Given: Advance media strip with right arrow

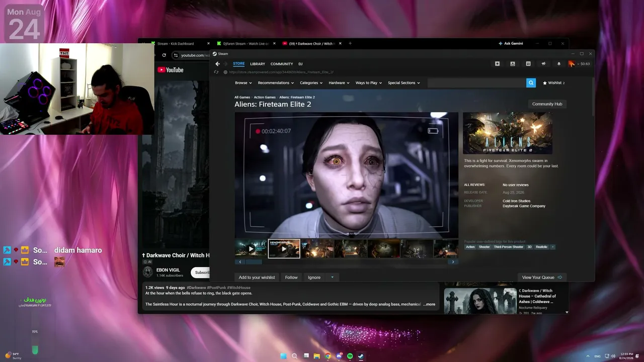Looking at the screenshot, I should pos(453,262).
